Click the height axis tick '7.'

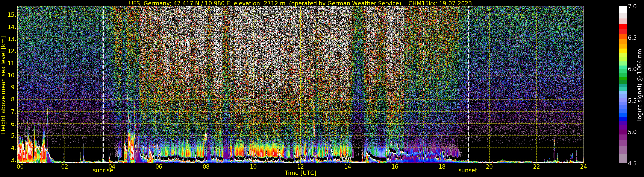14,112
